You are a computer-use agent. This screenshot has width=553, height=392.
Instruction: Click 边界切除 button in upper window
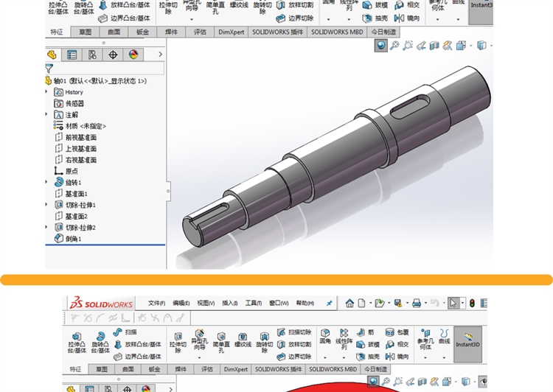click(295, 18)
